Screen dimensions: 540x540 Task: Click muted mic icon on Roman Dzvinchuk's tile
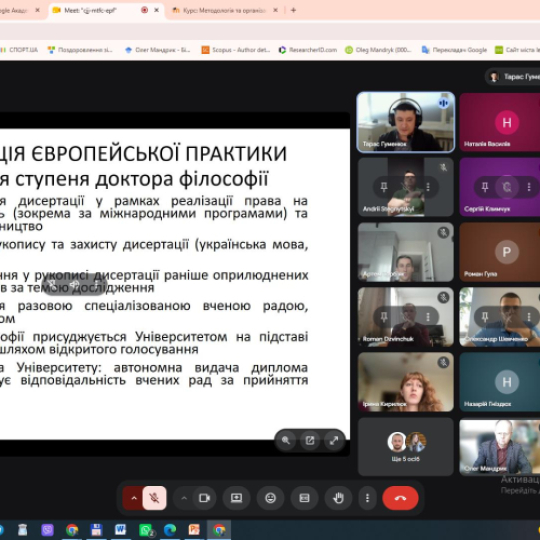tap(444, 298)
